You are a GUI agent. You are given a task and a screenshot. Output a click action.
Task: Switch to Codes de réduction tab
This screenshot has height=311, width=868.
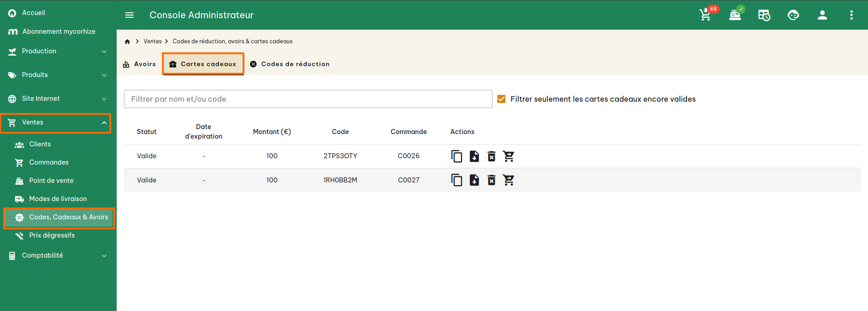pos(290,64)
